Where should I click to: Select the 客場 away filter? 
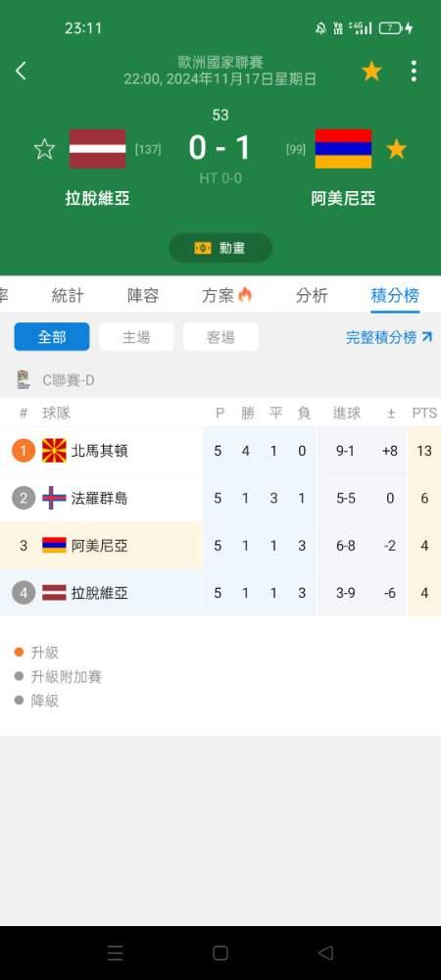click(220, 337)
